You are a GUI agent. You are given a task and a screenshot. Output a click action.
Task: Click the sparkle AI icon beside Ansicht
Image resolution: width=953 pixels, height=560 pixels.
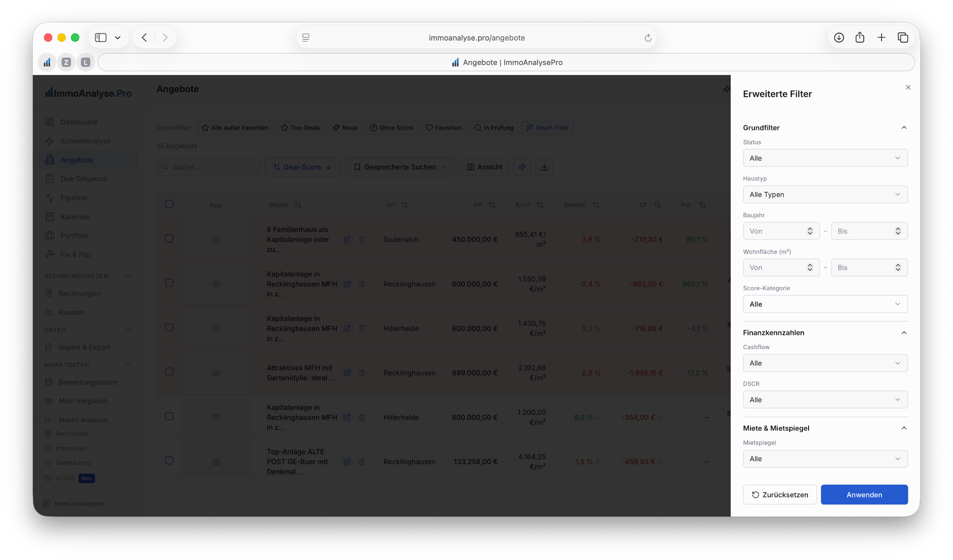tap(522, 167)
